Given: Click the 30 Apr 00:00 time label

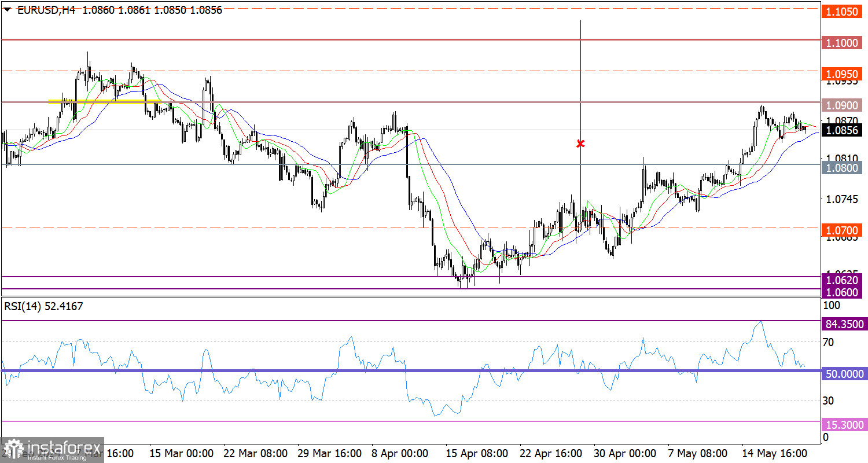Looking at the screenshot, I should click(x=625, y=453).
